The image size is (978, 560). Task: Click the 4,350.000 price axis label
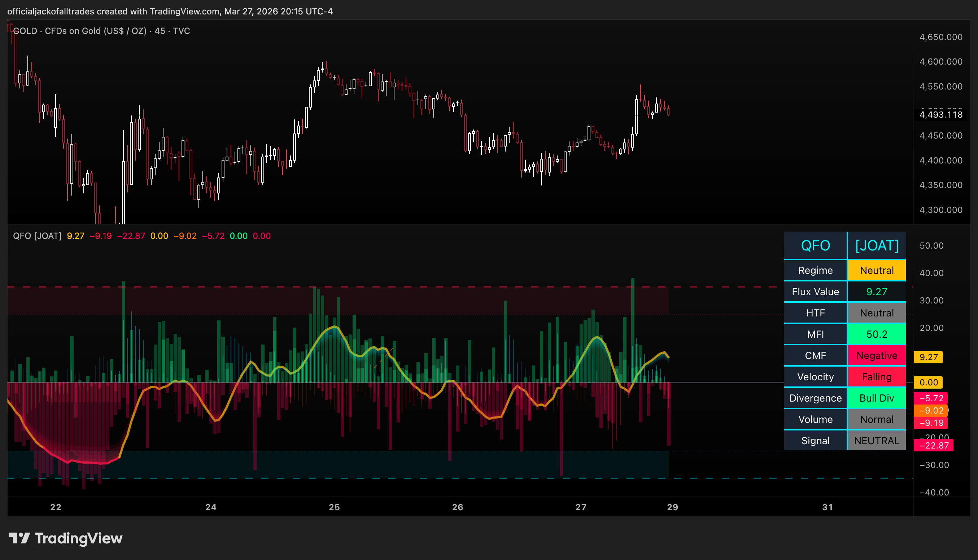pyautogui.click(x=941, y=185)
